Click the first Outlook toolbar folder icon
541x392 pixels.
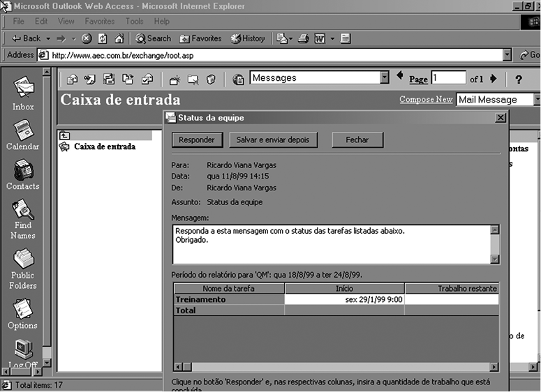[72, 80]
